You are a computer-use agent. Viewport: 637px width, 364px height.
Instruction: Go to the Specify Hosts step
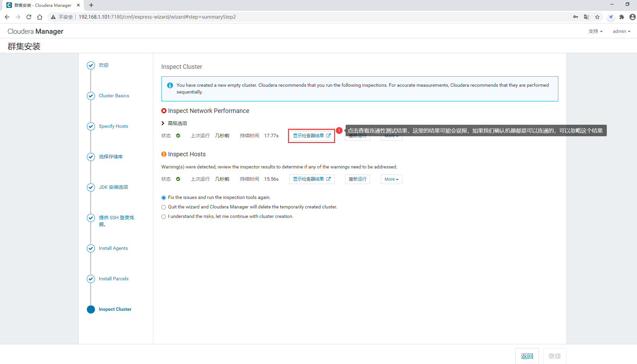click(x=114, y=126)
